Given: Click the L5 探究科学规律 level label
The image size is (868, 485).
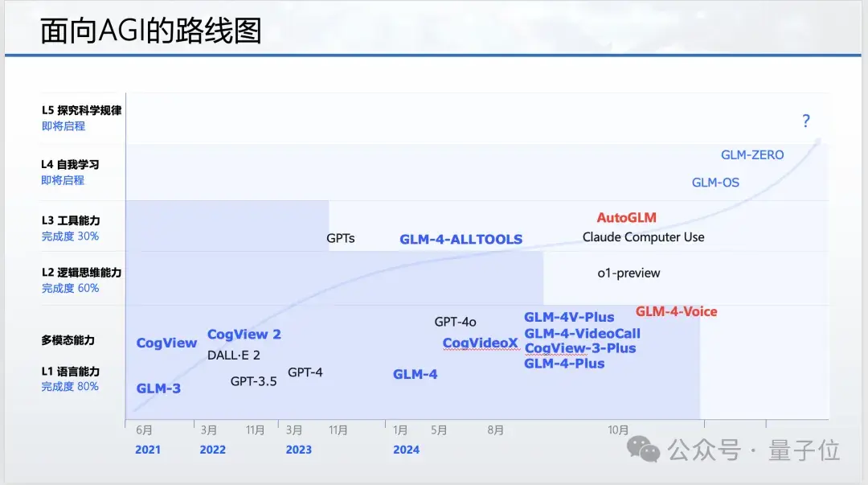Looking at the screenshot, I should (x=81, y=110).
